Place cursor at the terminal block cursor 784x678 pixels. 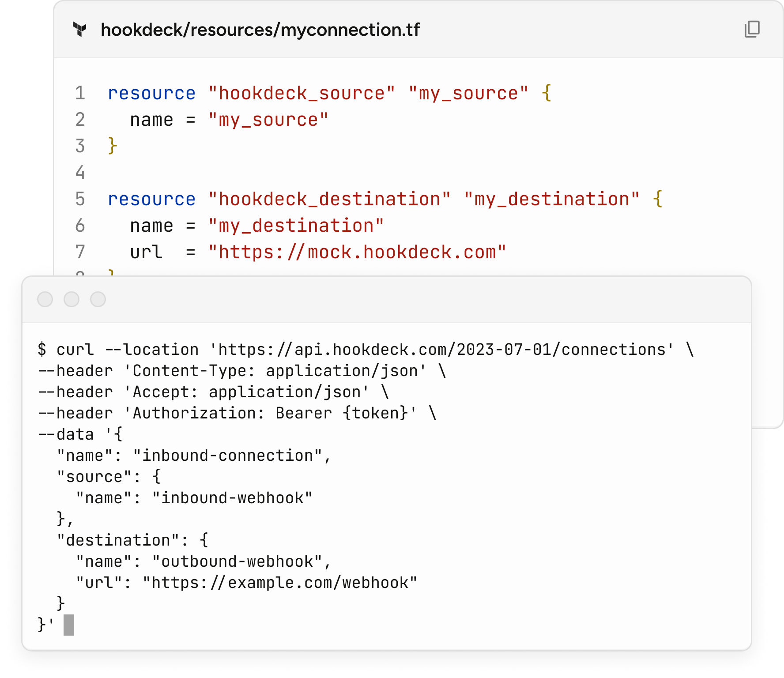(69, 625)
